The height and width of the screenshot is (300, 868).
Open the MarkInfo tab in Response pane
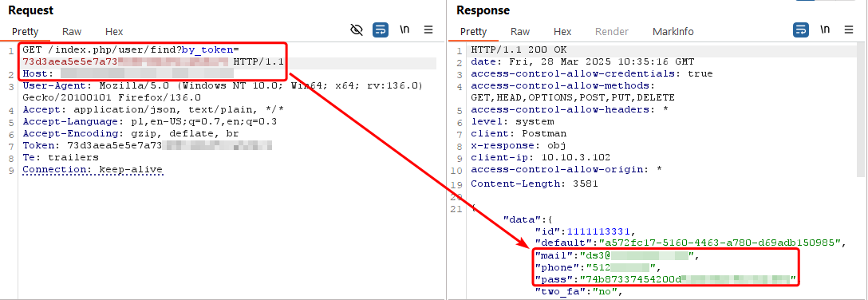tap(673, 32)
